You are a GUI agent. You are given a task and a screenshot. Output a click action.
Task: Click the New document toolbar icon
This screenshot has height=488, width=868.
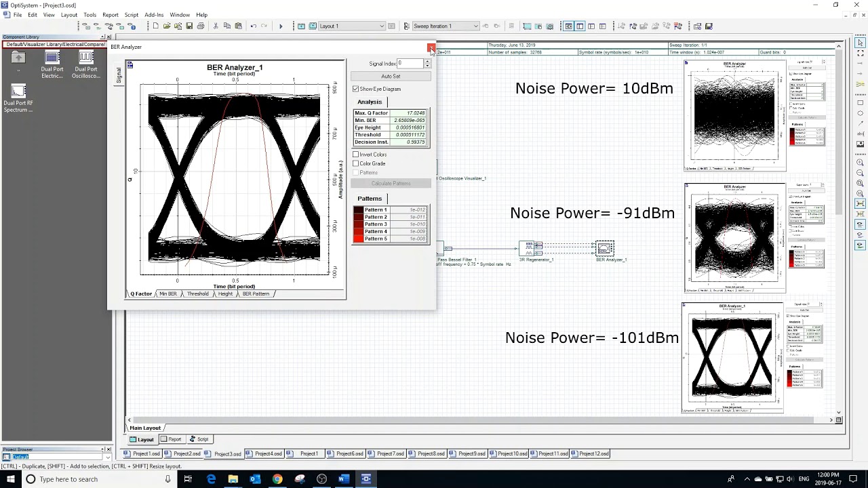(155, 26)
